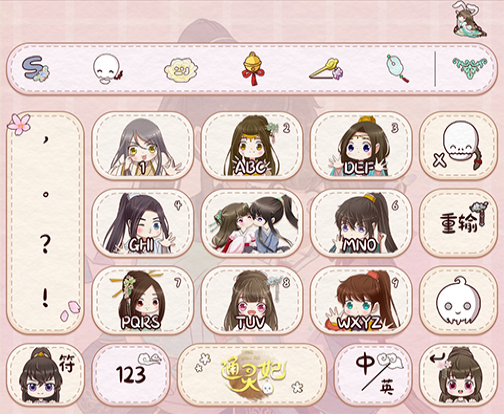
Task: Open the white face emoji panel
Action: (x=107, y=69)
